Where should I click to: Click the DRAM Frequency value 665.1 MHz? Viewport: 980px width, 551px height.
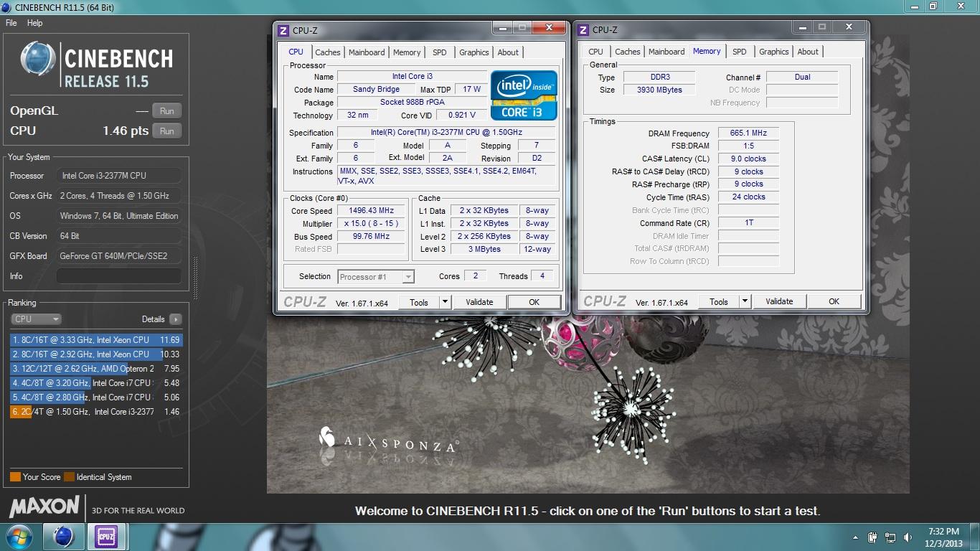click(748, 133)
